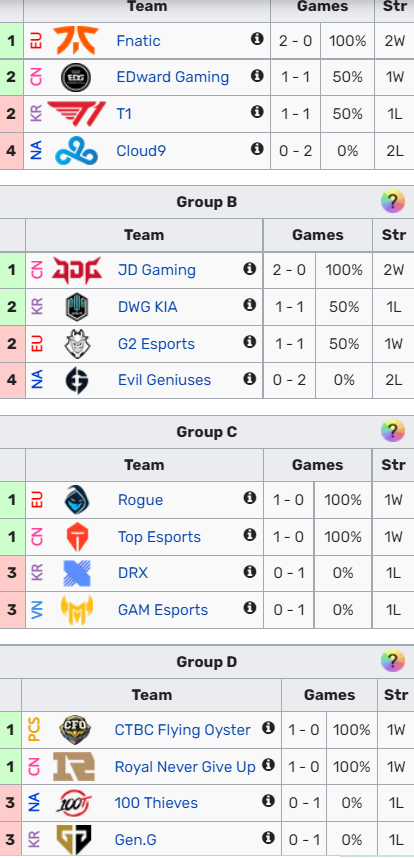Click the Rogue team logo
This screenshot has width=414, height=858.
coord(77,500)
